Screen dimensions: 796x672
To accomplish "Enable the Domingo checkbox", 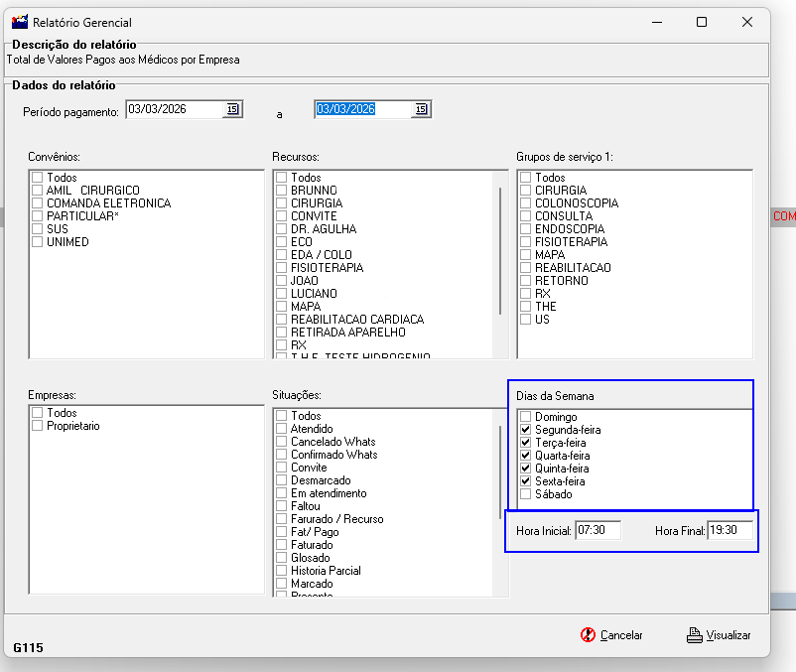I will (526, 417).
